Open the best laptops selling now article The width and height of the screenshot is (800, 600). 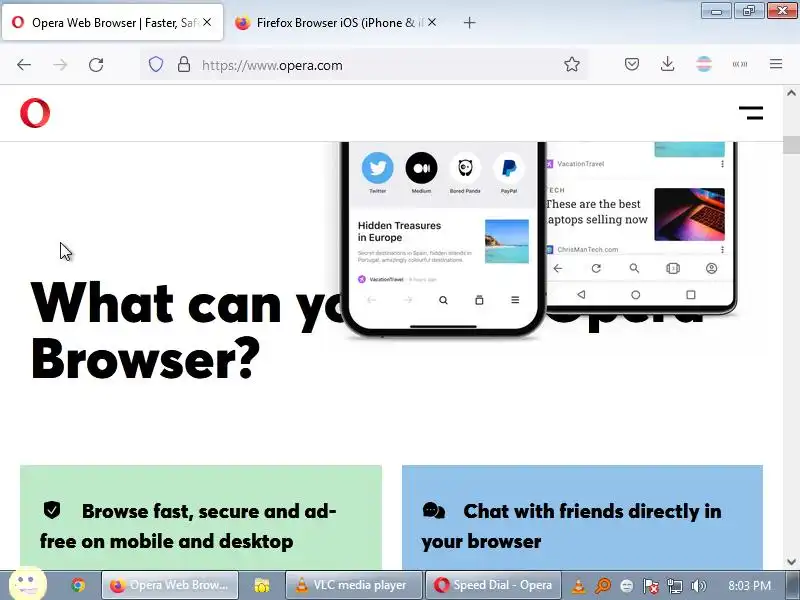point(596,212)
